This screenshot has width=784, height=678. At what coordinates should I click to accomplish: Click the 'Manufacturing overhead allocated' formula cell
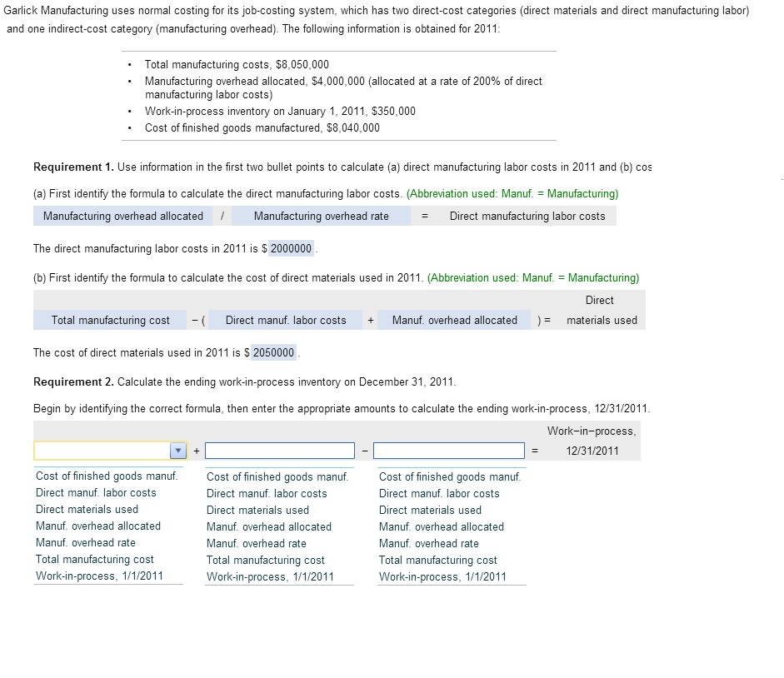coord(123,216)
